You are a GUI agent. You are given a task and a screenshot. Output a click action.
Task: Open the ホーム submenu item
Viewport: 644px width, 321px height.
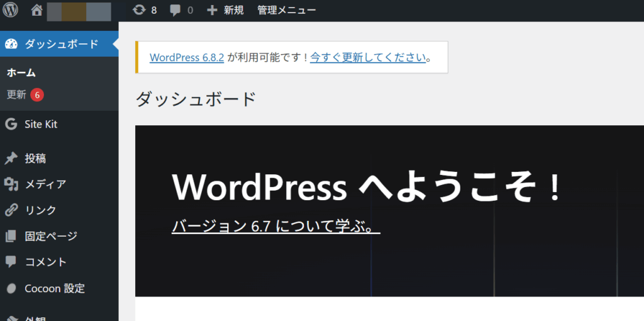(21, 73)
